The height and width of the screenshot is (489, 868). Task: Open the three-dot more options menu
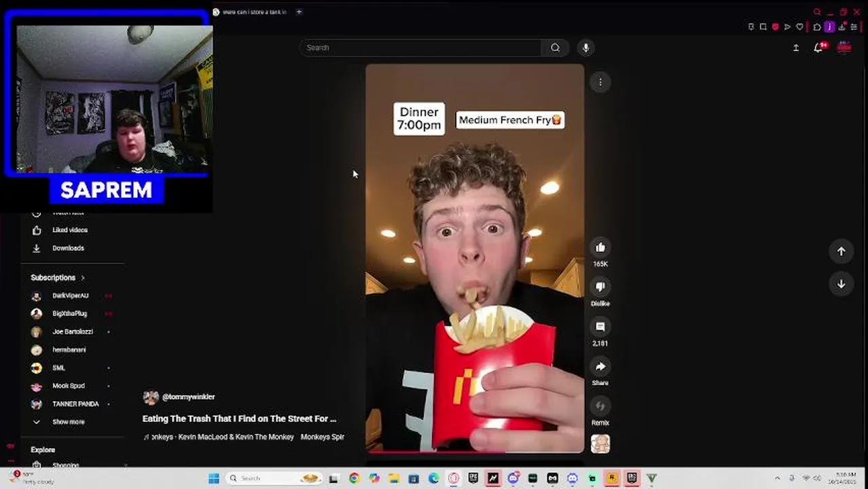(600, 82)
